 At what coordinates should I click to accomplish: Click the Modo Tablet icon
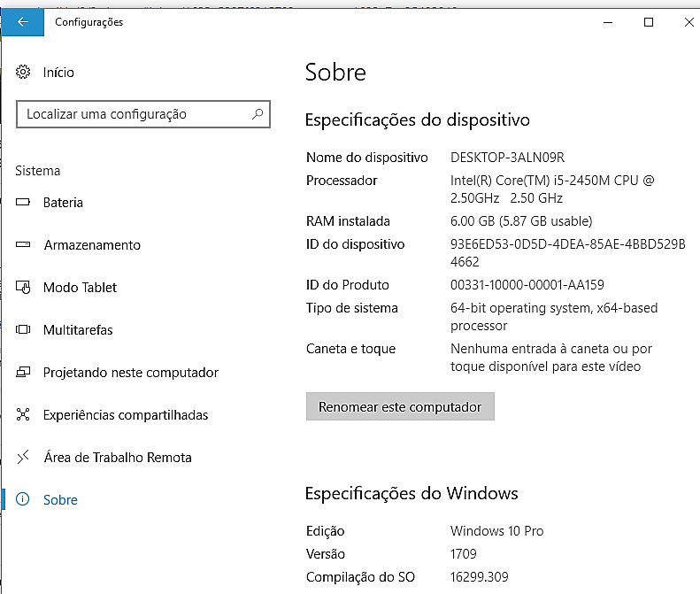click(24, 288)
